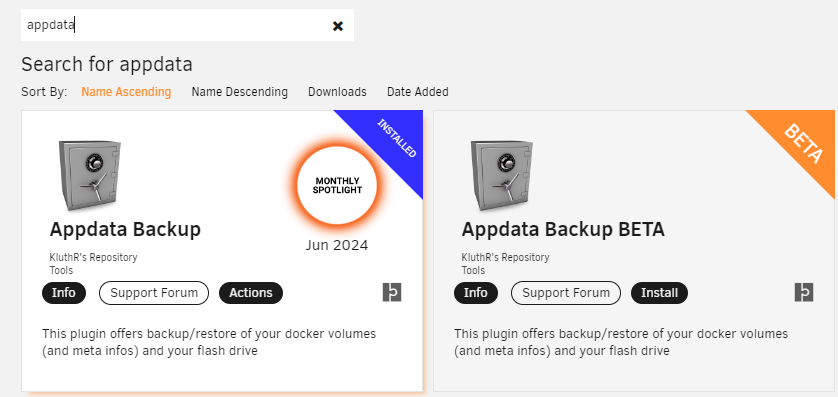Sort results by Date Added
The height and width of the screenshot is (397, 838).
417,92
